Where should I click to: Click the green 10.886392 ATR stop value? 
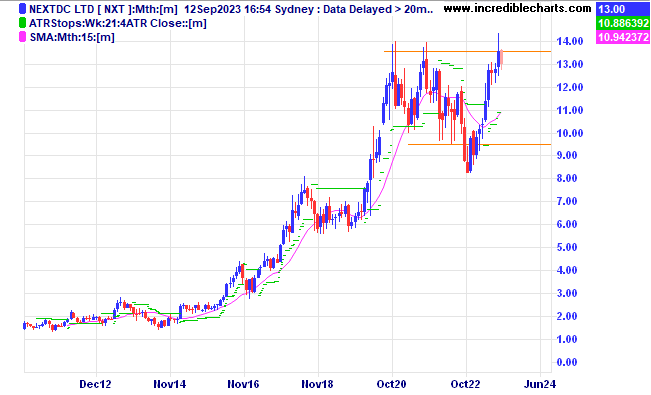click(x=623, y=23)
